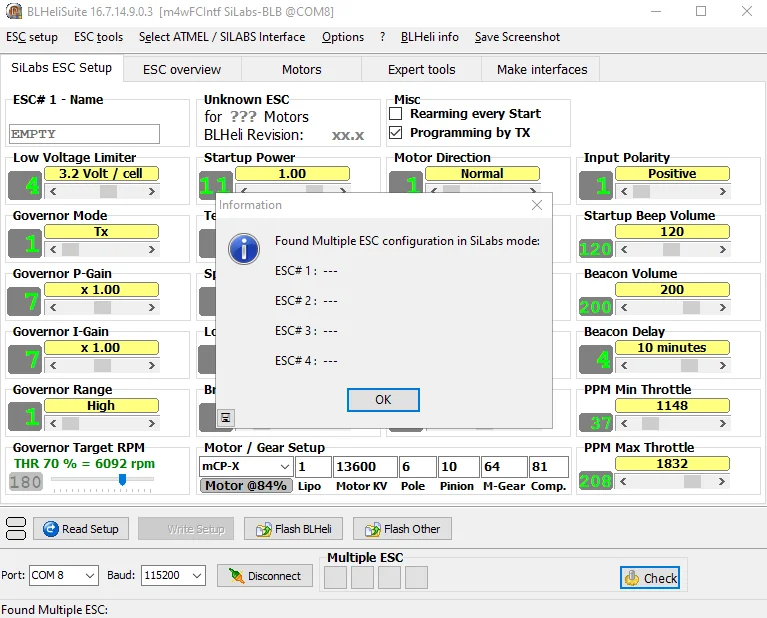Screen dimensions: 767x618
Task: Click the Disconnect button
Action: (x=265, y=576)
